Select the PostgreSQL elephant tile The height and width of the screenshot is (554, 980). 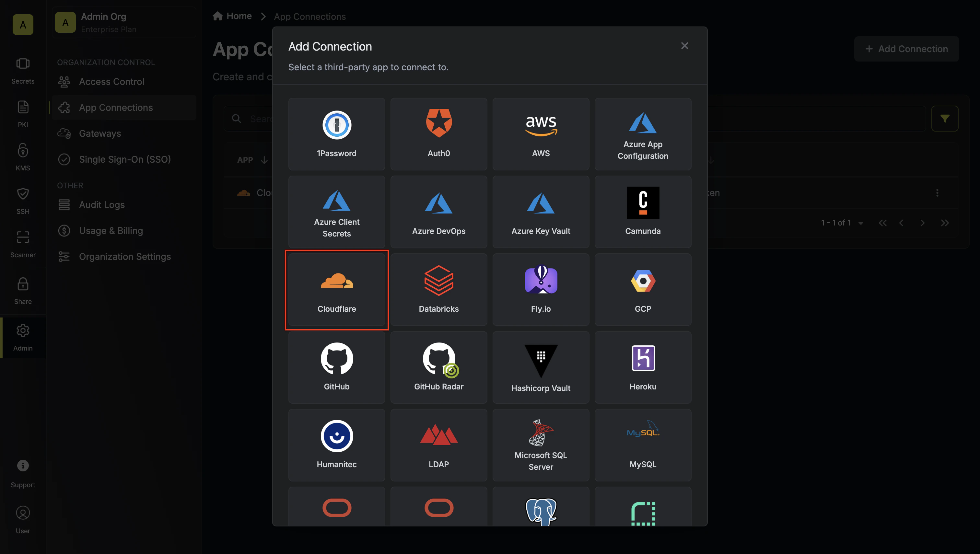[x=541, y=507]
